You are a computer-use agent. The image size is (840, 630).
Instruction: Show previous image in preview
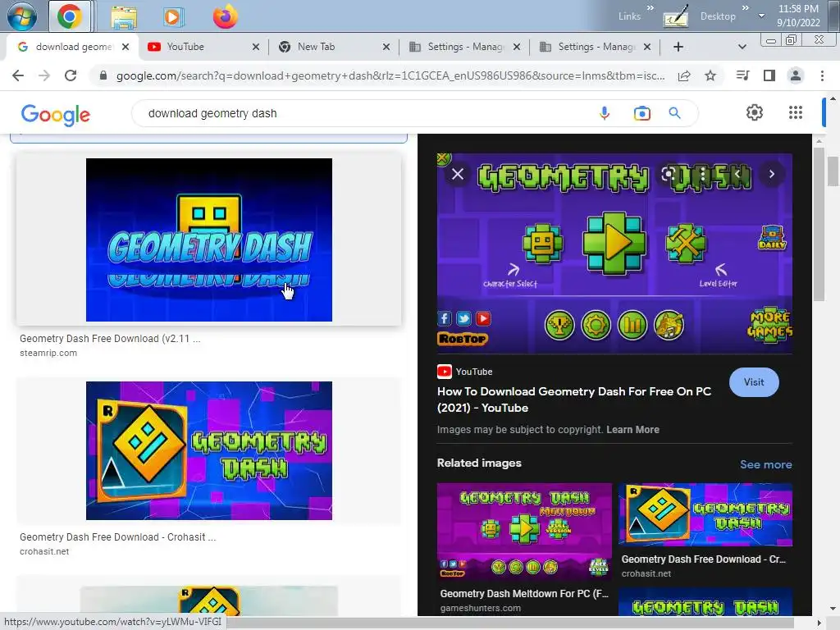click(x=737, y=174)
